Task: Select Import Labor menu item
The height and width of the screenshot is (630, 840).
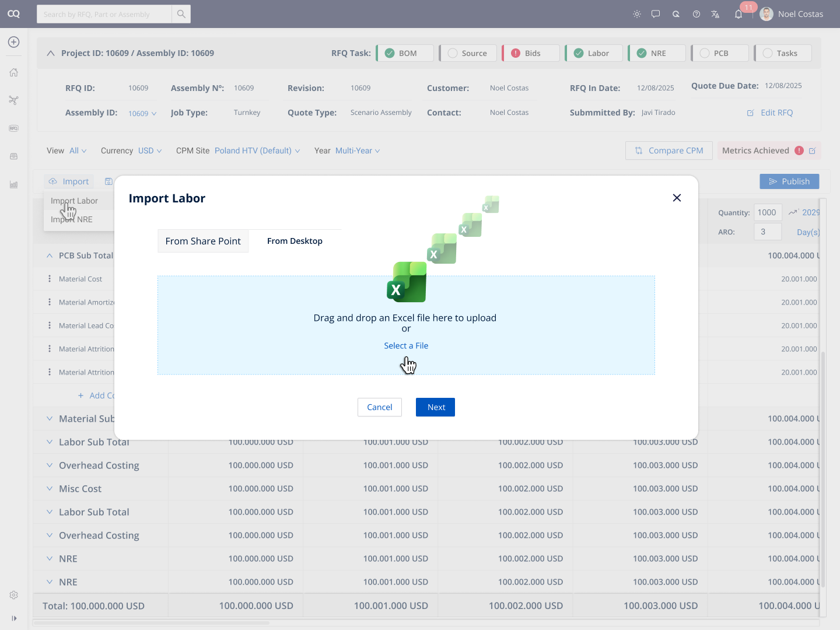Action: pyautogui.click(x=74, y=201)
